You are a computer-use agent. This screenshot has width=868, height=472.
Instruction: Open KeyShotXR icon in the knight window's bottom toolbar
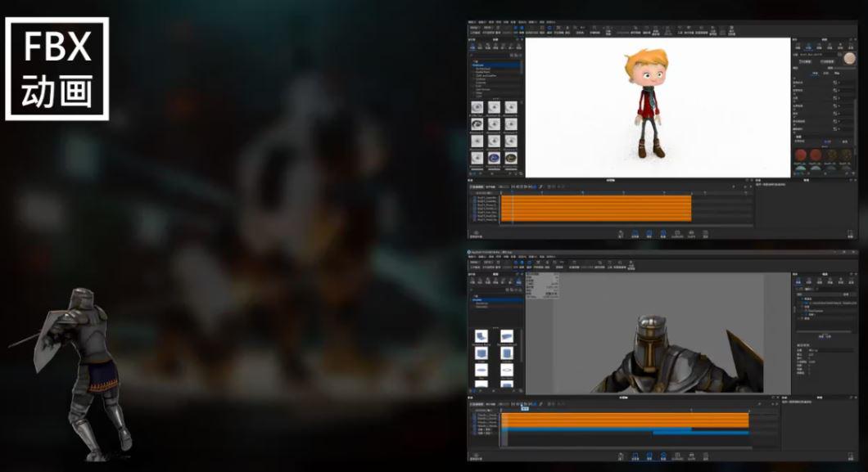pyautogui.click(x=677, y=455)
